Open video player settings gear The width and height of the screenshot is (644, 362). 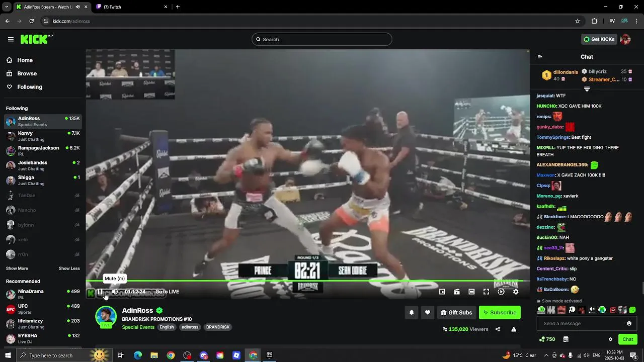click(x=516, y=292)
